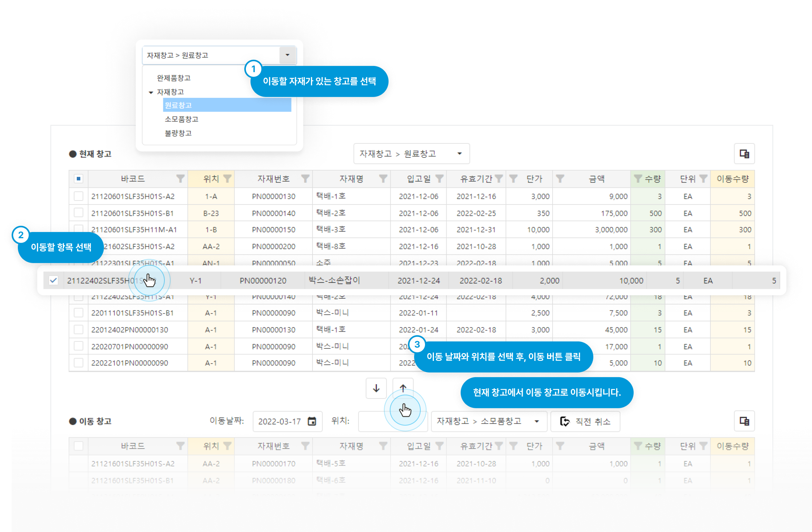Check the row for barcode 21120601SLF35H01S-A2

tap(79, 196)
